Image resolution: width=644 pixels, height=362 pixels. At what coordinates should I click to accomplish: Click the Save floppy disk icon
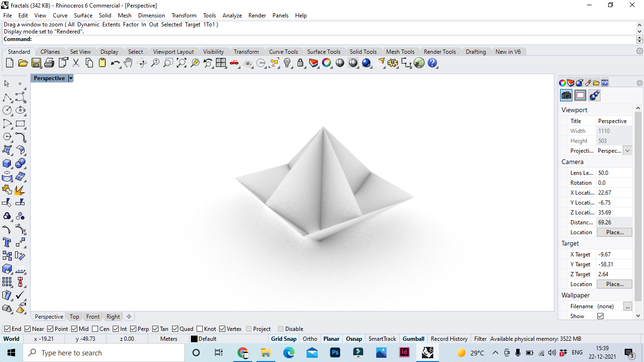point(36,63)
